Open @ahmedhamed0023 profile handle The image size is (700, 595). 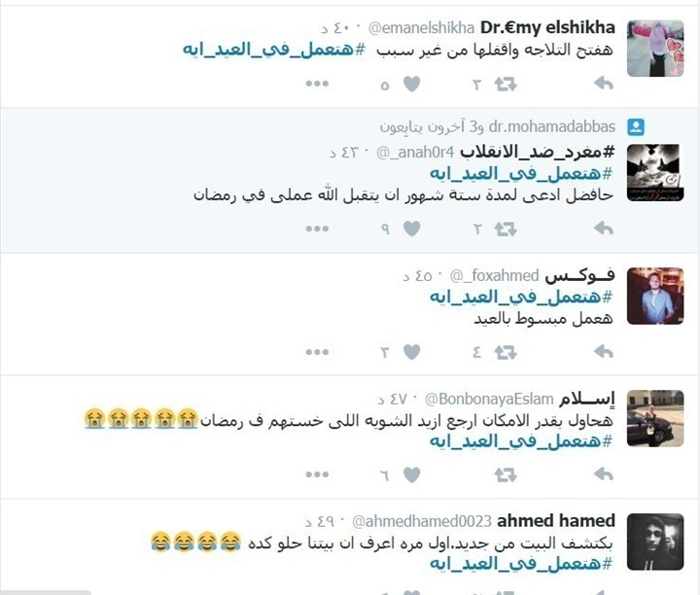tap(421, 521)
